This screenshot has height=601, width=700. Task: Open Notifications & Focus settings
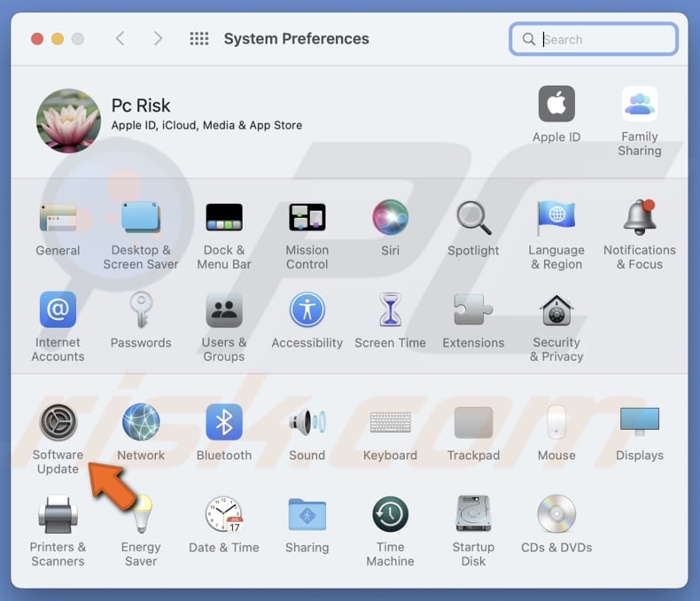pos(639,217)
